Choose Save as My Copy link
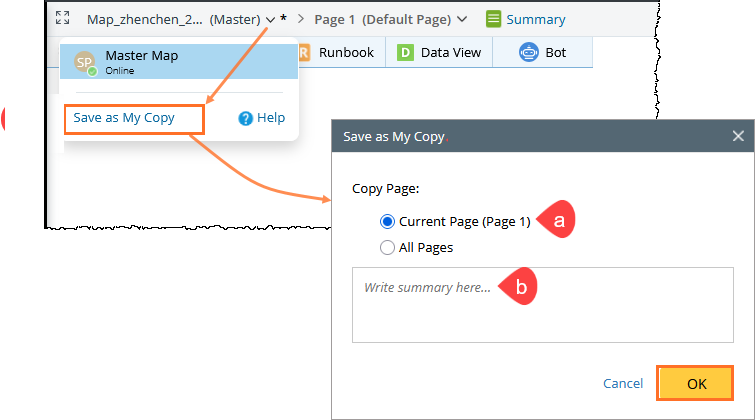Viewport: 755px width, 420px height. (x=124, y=118)
